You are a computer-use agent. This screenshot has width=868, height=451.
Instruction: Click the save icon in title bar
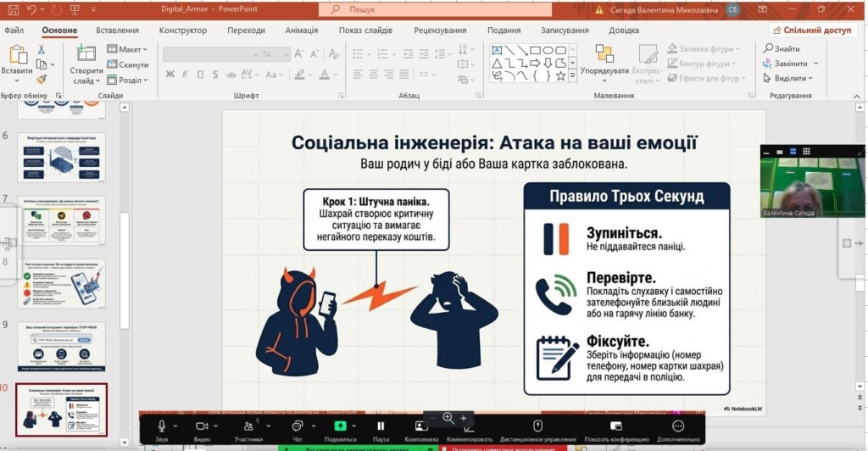pyautogui.click(x=12, y=9)
